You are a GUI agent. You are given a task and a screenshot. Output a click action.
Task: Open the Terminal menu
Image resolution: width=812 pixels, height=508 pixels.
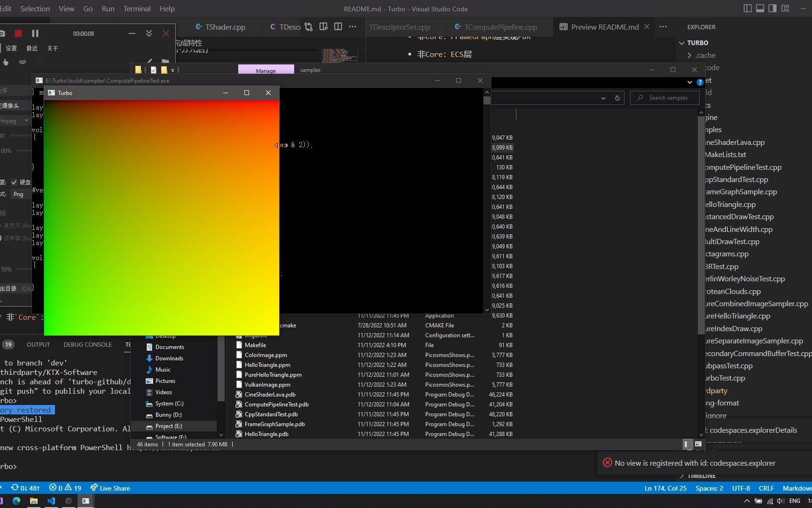point(137,8)
